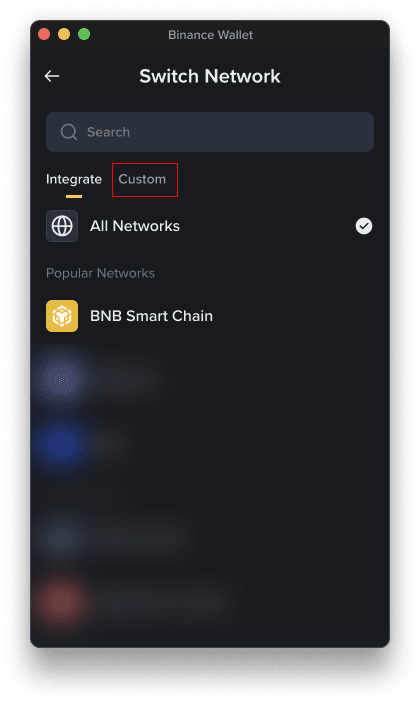The height and width of the screenshot is (703, 420).
Task: Toggle the All Networks selected checkmark
Action: (x=364, y=226)
